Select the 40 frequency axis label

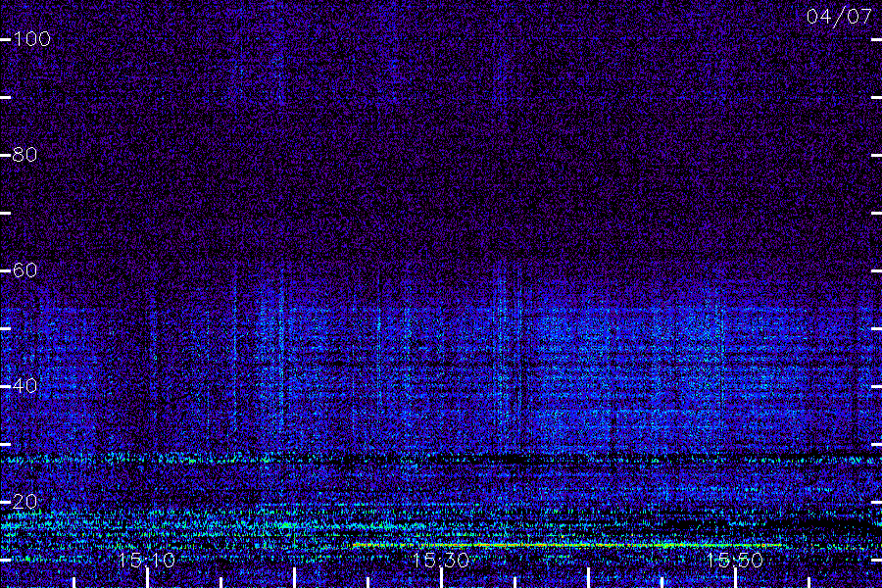(24, 385)
